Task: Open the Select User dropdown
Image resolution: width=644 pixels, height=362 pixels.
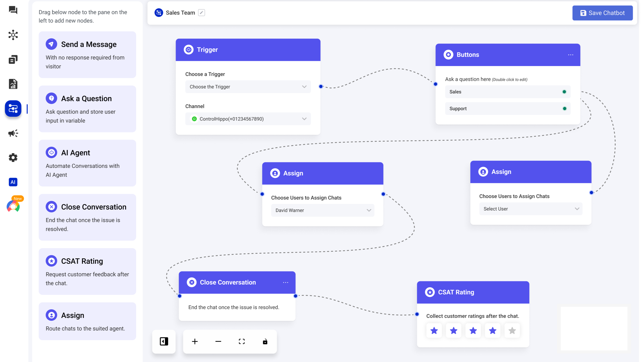Action: tap(531, 209)
